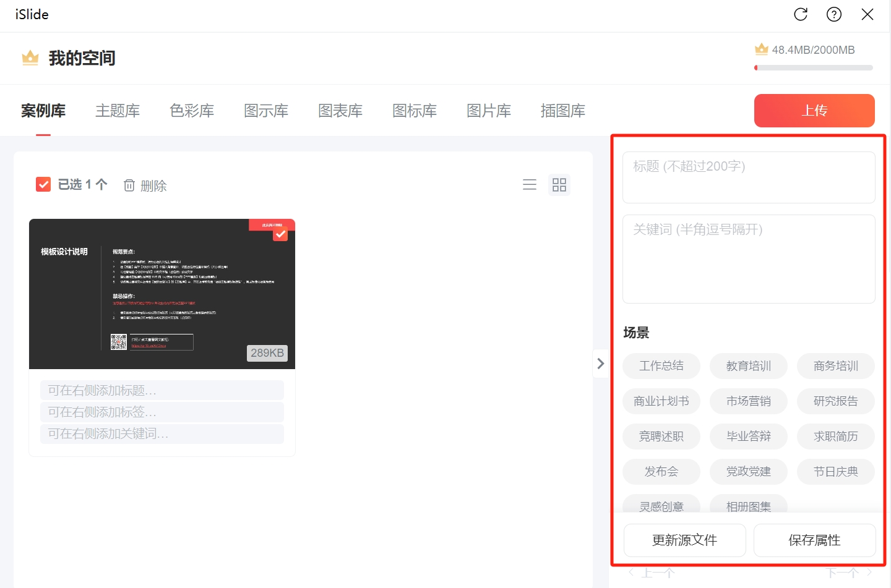Toggle the 已选 1 个 select-all checkbox
Viewport: 891px width, 588px height.
tap(43, 184)
